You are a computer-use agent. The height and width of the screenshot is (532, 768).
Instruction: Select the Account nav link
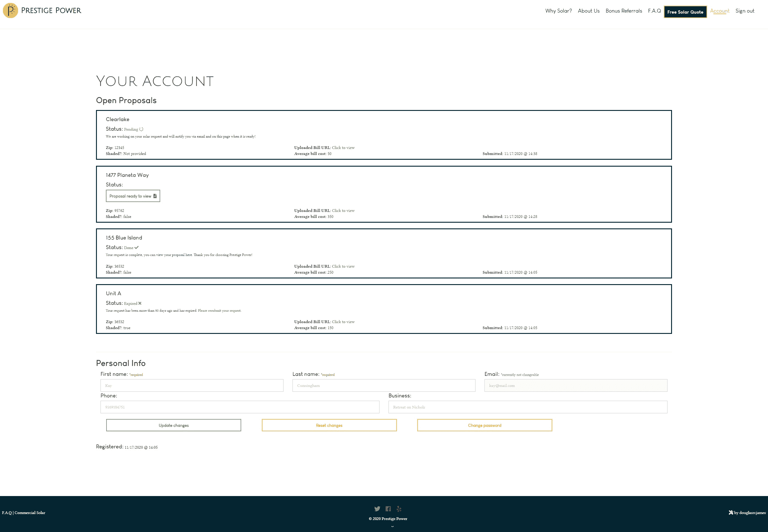pyautogui.click(x=720, y=11)
